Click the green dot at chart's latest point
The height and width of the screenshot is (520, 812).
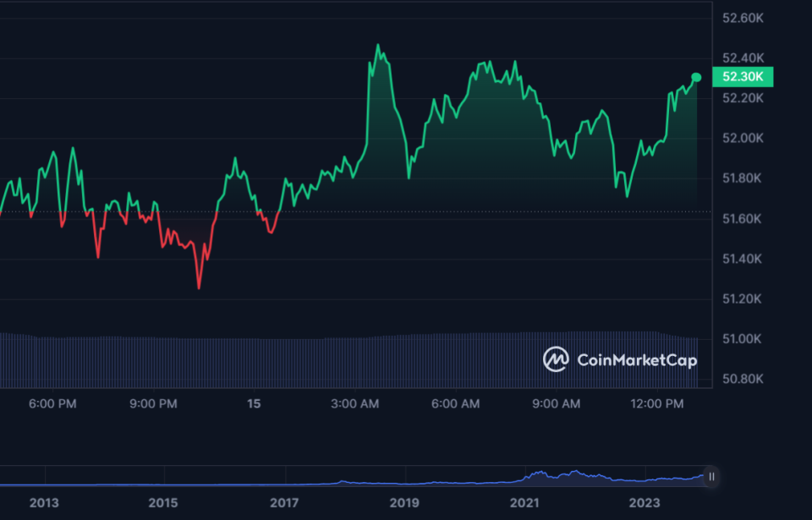pyautogui.click(x=696, y=77)
